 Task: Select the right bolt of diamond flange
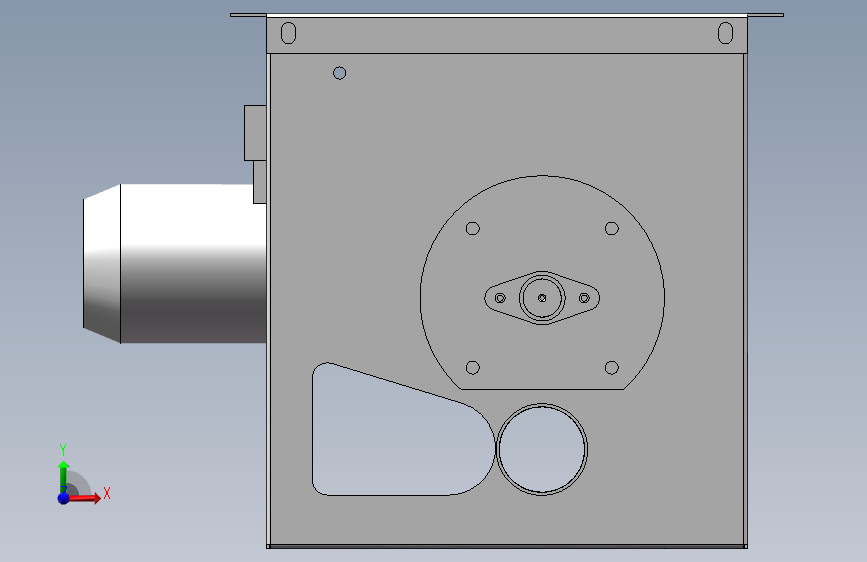[584, 298]
